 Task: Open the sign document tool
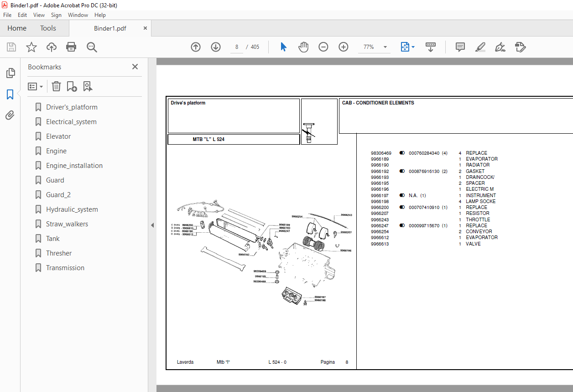500,47
